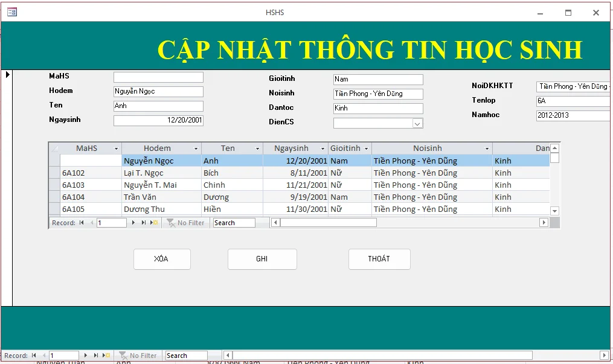Click the THOÁT exit button

pos(379,259)
